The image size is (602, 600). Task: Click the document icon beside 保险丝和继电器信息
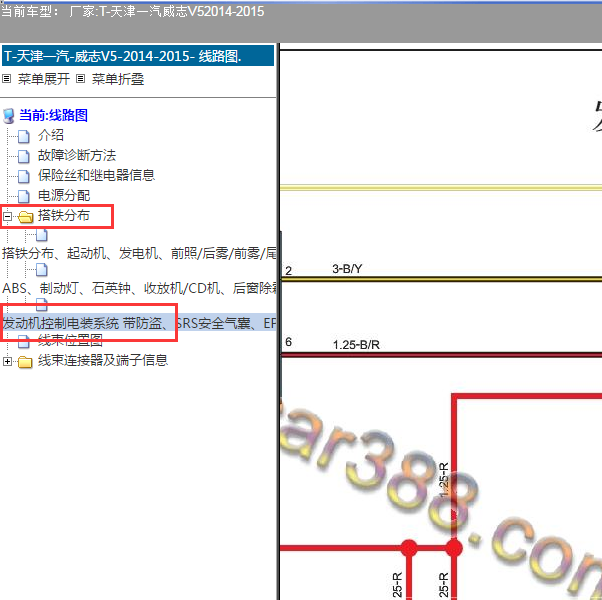24,176
